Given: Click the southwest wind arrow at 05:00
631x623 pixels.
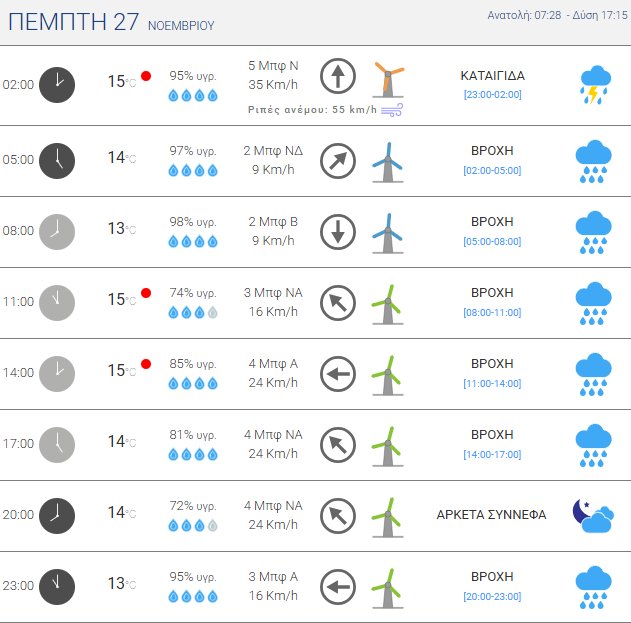Looking at the screenshot, I should [338, 160].
